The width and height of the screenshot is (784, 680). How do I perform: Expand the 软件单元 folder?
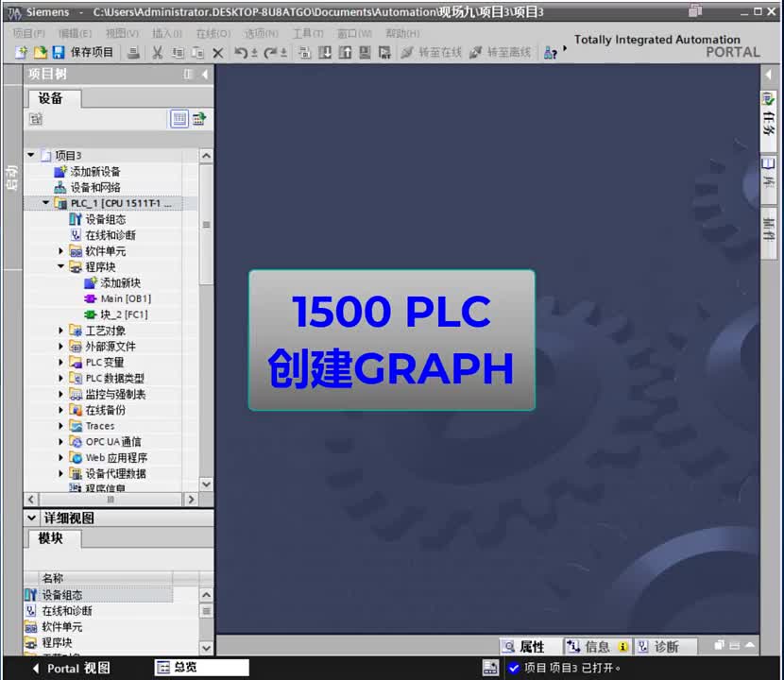pyautogui.click(x=61, y=250)
